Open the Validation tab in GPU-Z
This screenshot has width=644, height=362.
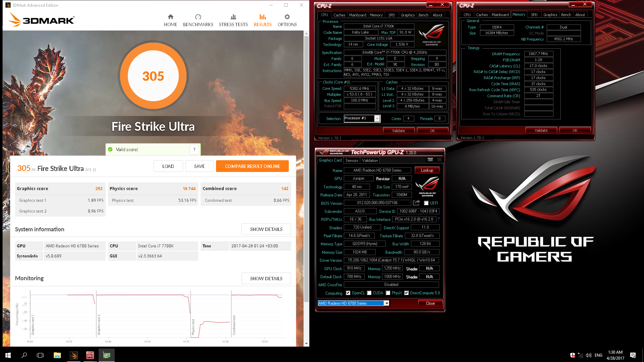pyautogui.click(x=370, y=161)
